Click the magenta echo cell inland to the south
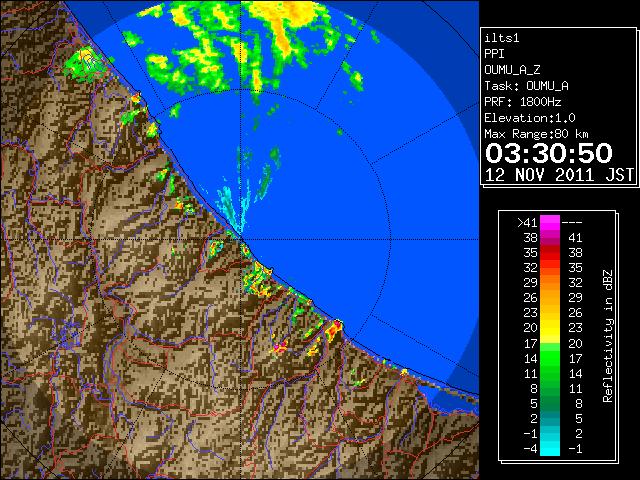This screenshot has width=640, height=480. (x=280, y=347)
